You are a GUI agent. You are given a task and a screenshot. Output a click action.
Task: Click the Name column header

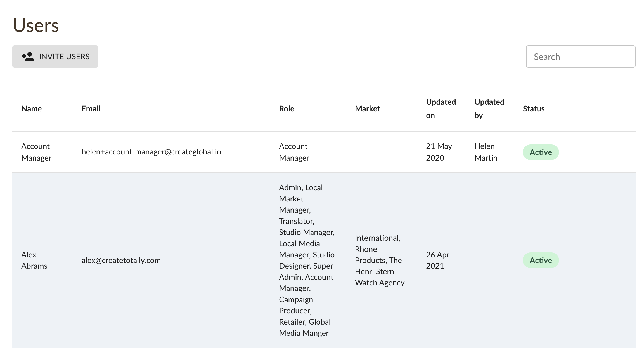tap(32, 109)
